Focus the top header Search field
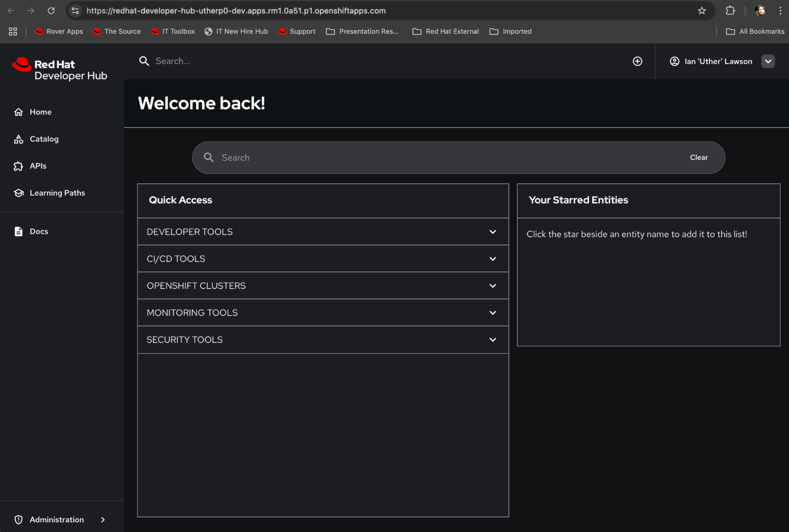789x532 pixels. tap(276, 61)
